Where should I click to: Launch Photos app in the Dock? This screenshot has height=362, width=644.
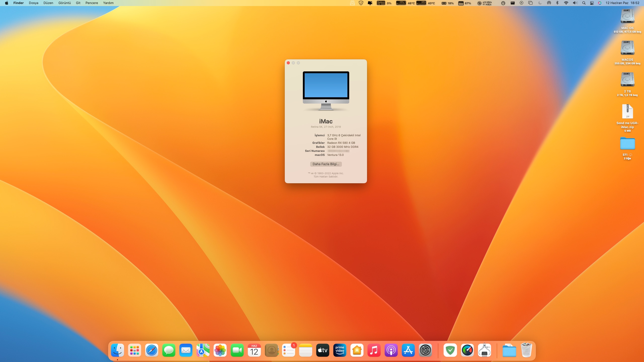220,350
